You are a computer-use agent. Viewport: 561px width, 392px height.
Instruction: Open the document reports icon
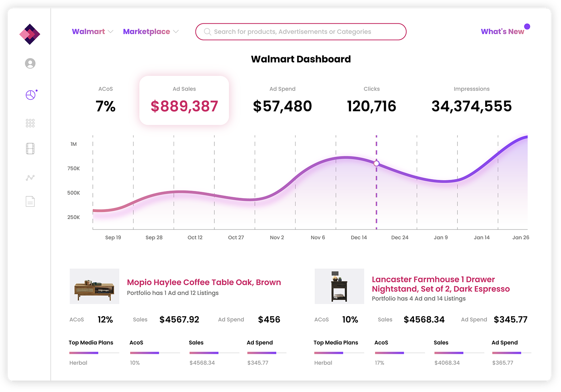tap(30, 201)
